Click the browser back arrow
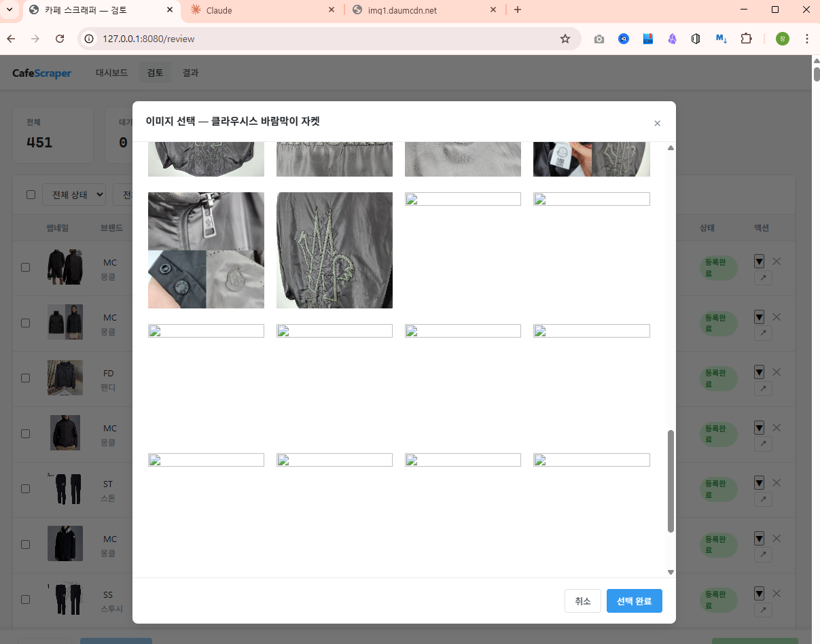The width and height of the screenshot is (820, 644). [12, 39]
